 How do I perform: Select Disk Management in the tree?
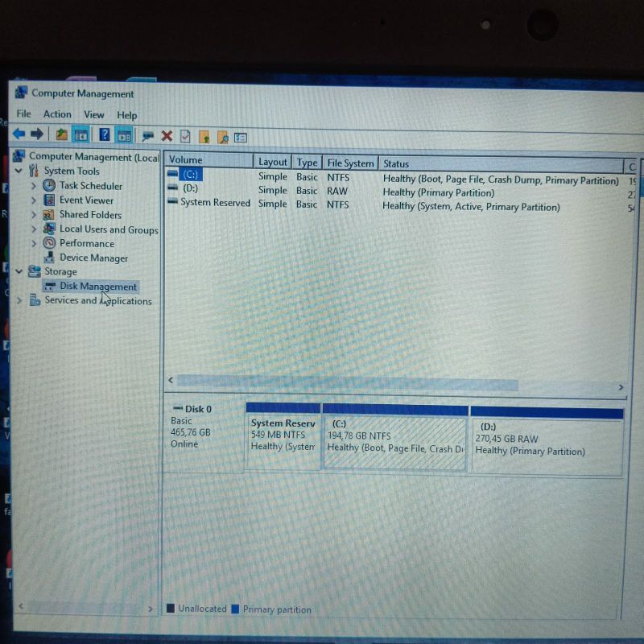tap(97, 287)
